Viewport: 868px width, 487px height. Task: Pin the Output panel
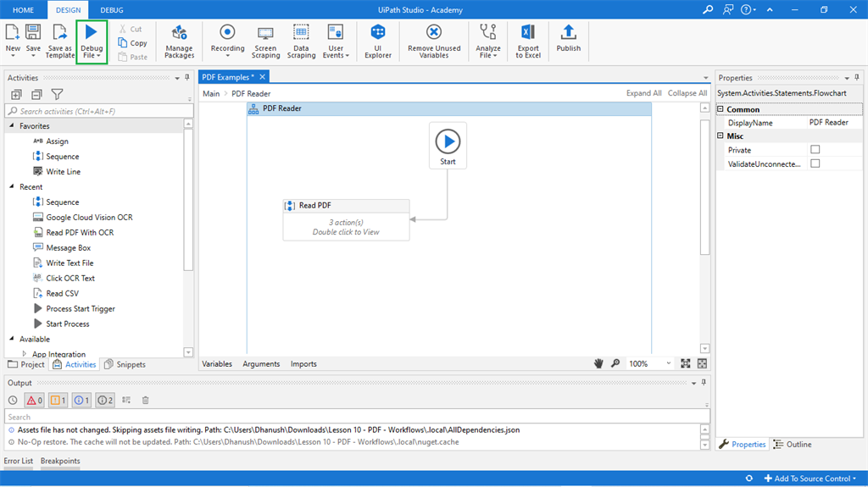704,383
